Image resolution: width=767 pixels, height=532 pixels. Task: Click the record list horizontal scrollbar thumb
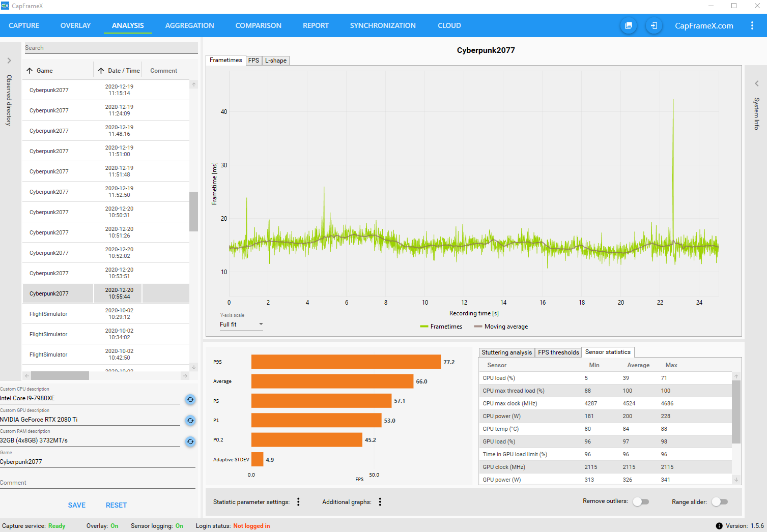click(x=60, y=376)
